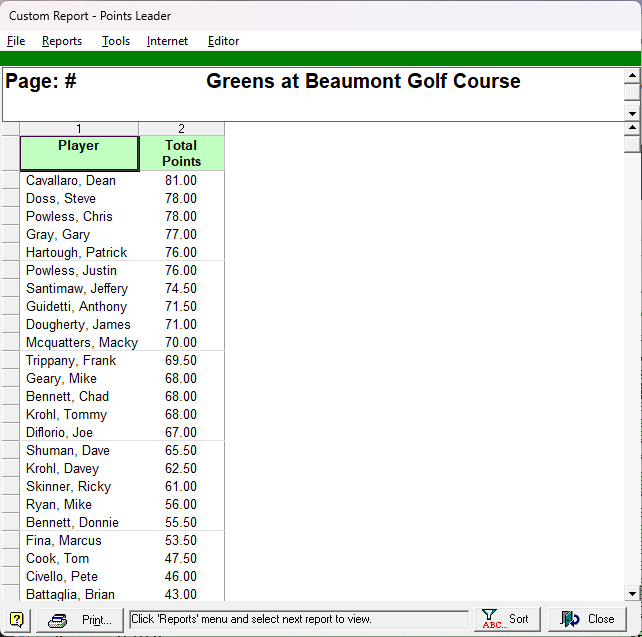Click the Sort button in bottom bar
642x637 pixels.
tap(506, 619)
